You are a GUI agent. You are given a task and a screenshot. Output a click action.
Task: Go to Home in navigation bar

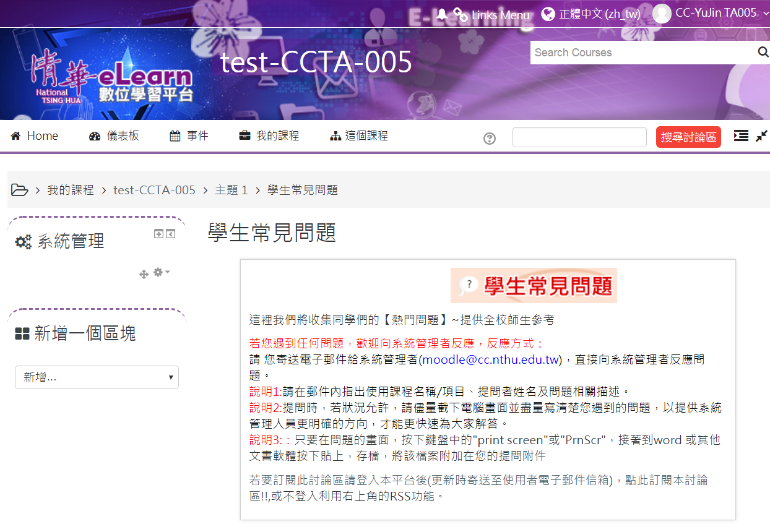(x=35, y=136)
